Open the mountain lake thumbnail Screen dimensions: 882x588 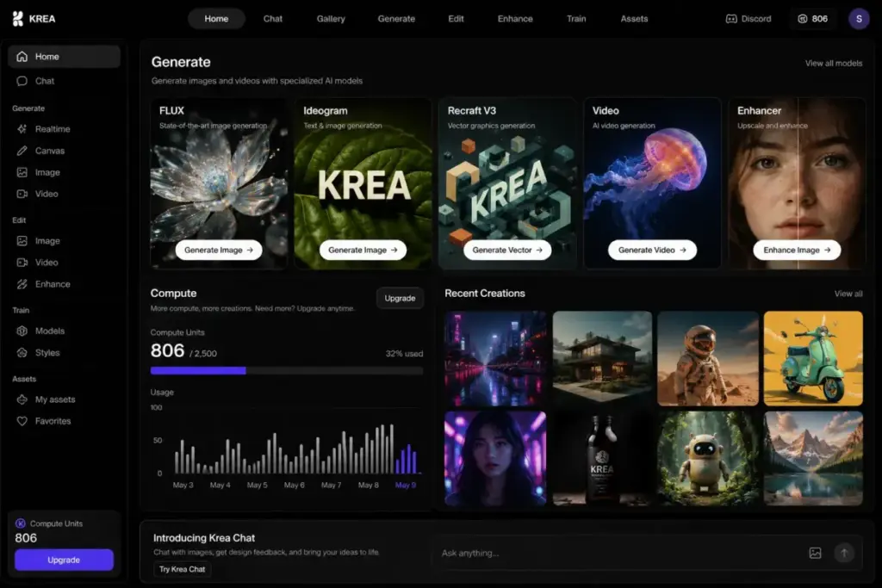tap(813, 458)
